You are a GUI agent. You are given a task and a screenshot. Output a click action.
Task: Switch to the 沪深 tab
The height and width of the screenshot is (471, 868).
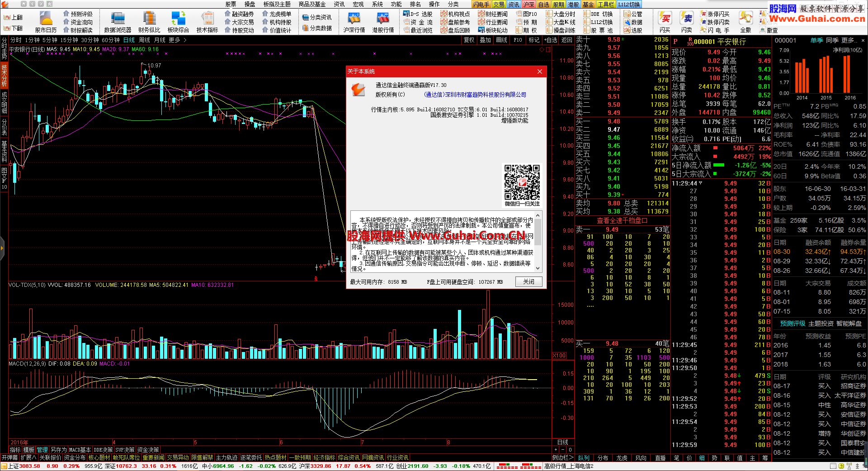point(528,4)
